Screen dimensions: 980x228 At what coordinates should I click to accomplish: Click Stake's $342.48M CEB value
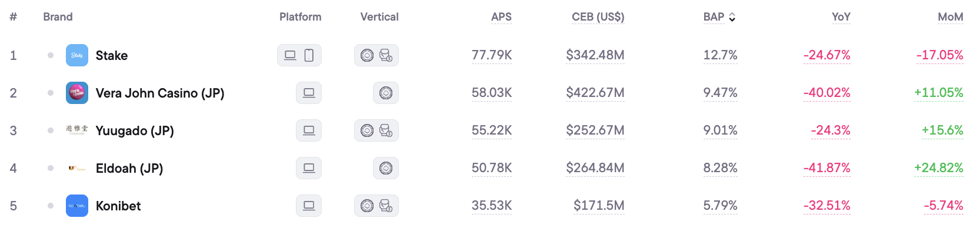(x=595, y=55)
